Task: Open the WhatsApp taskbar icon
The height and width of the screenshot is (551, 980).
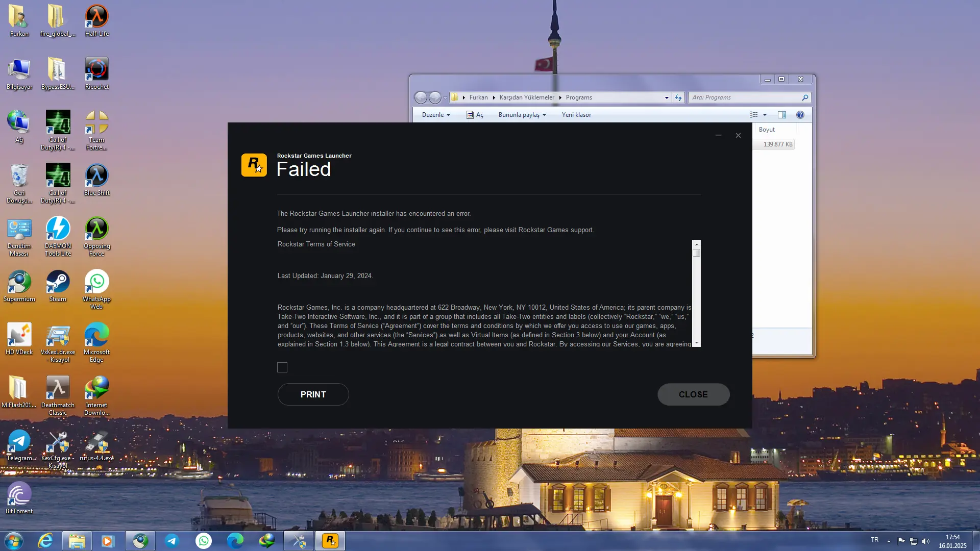Action: pos(204,540)
